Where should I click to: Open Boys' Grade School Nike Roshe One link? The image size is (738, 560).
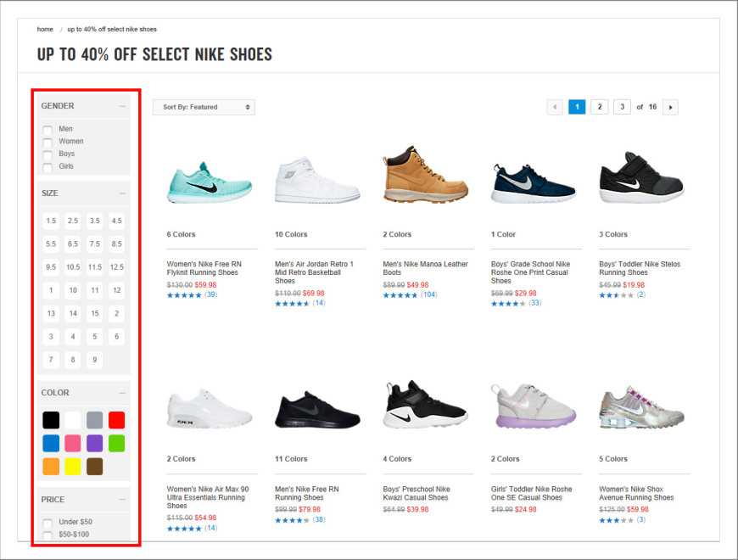[x=530, y=272]
